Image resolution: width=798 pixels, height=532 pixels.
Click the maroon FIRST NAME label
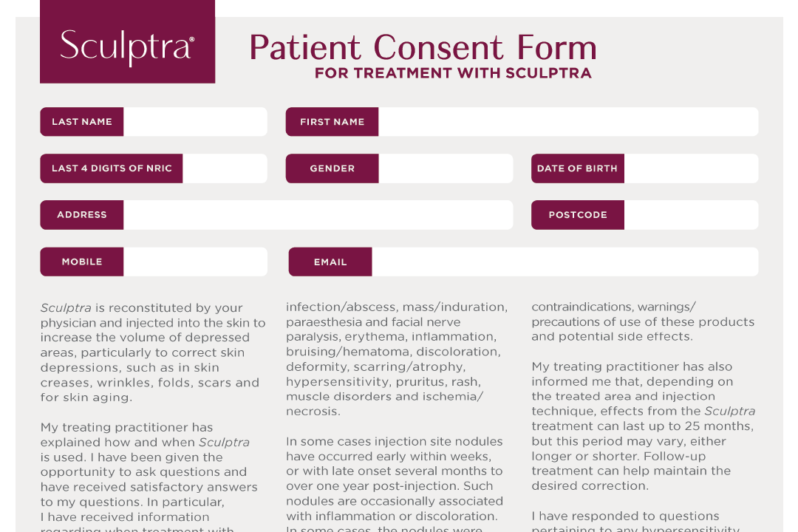coord(332,122)
